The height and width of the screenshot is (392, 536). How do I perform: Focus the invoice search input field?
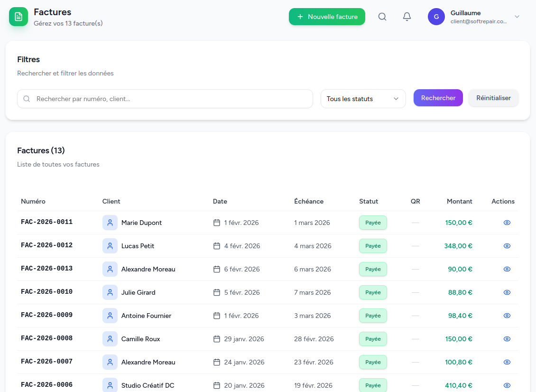click(x=171, y=99)
